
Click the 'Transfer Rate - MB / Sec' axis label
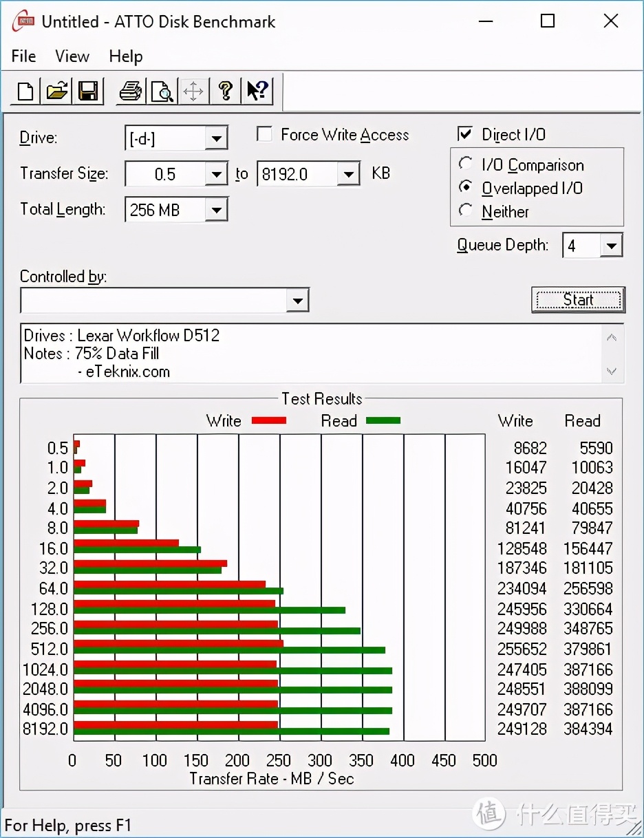(272, 779)
